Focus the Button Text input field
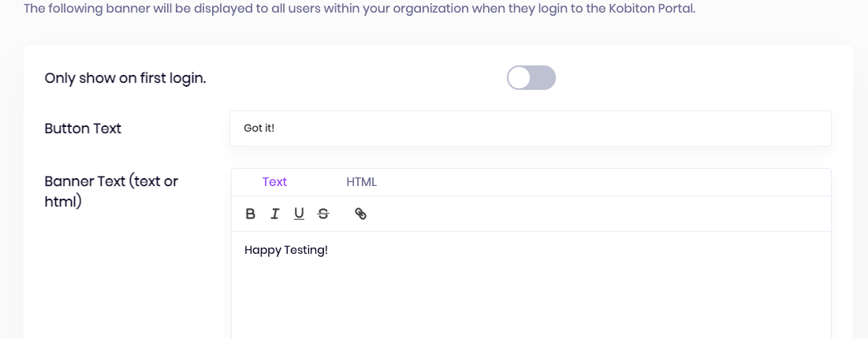This screenshot has width=868, height=339. pos(531,129)
